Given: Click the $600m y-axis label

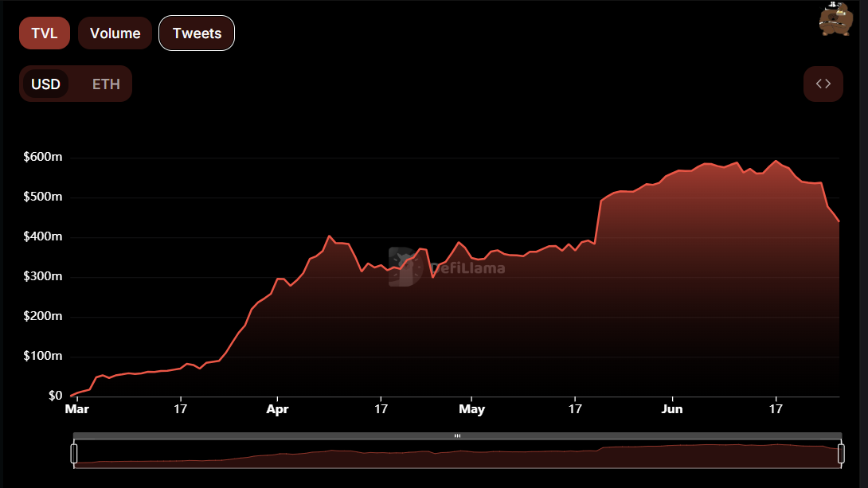Looking at the screenshot, I should (x=43, y=157).
